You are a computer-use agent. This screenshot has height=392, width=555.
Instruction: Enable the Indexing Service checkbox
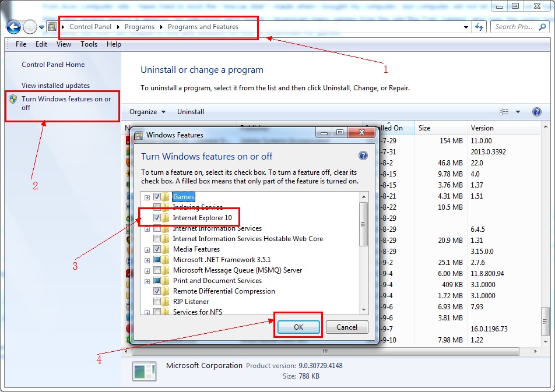[x=157, y=207]
